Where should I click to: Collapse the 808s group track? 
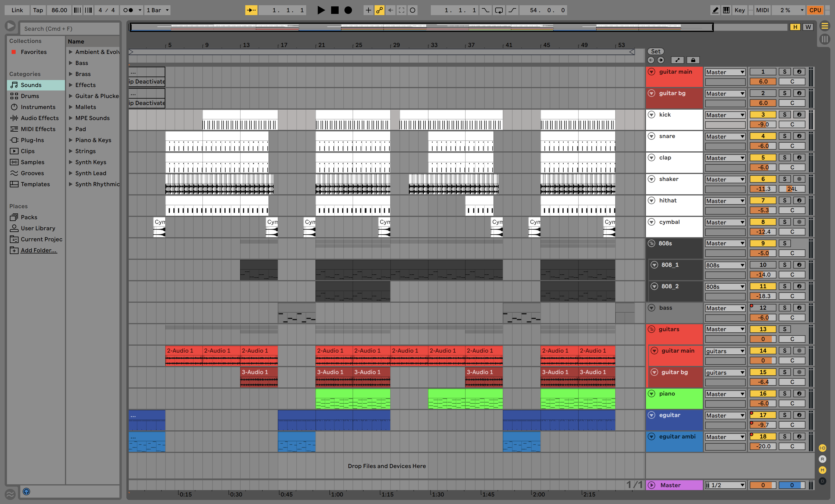click(651, 243)
